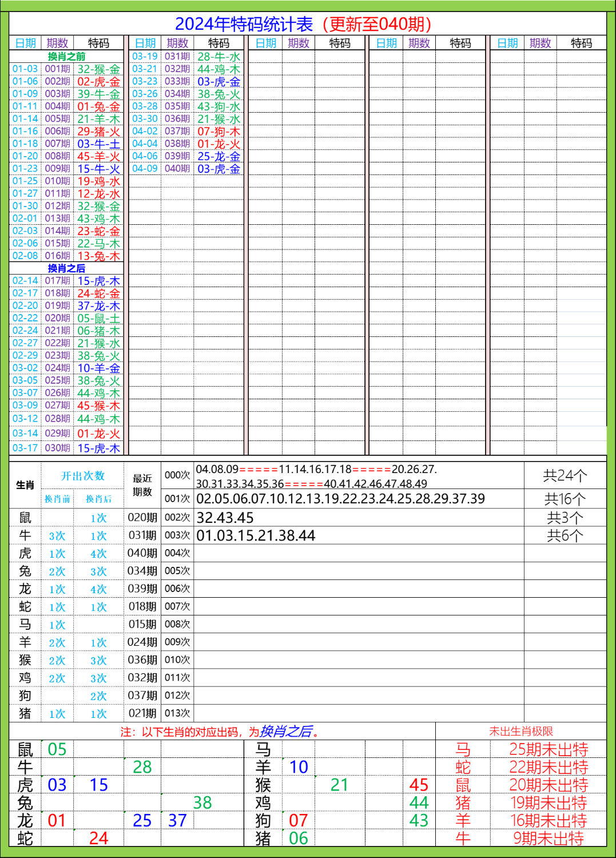This screenshot has height=858, width=616.
Task: Select the 001期 result 32-猴-金
Action: [97, 69]
